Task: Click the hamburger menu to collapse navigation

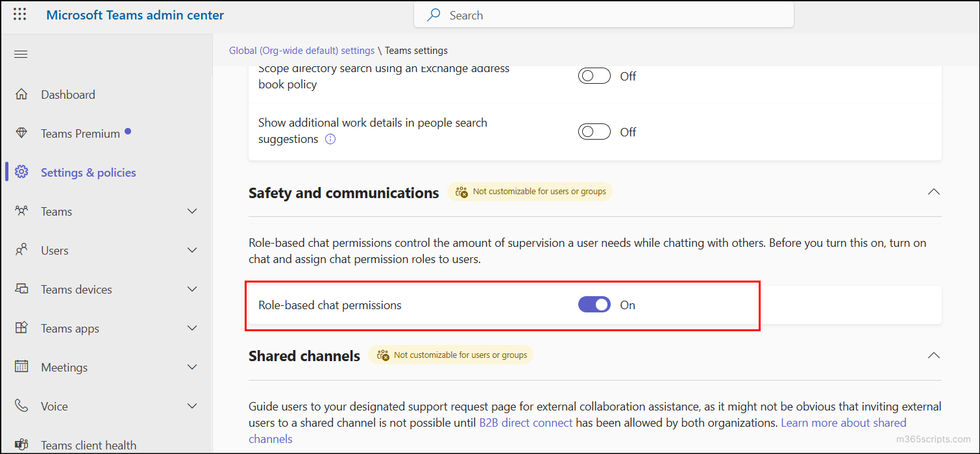Action: click(x=20, y=54)
